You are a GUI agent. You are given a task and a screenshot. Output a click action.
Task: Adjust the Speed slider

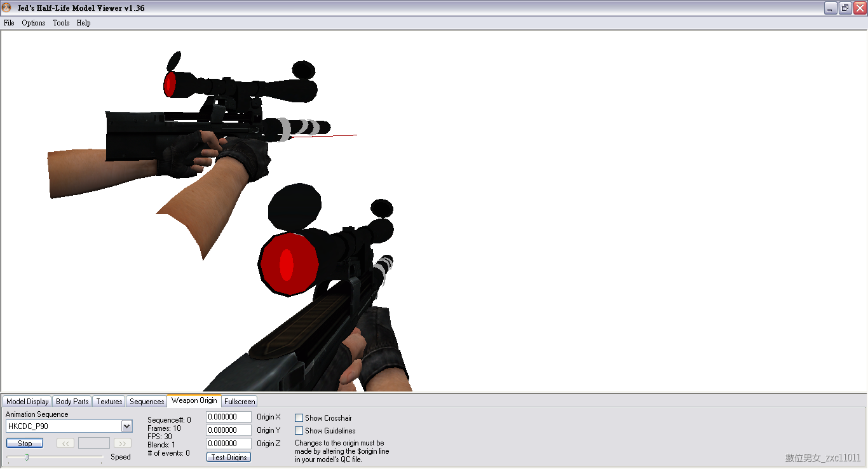[27, 457]
